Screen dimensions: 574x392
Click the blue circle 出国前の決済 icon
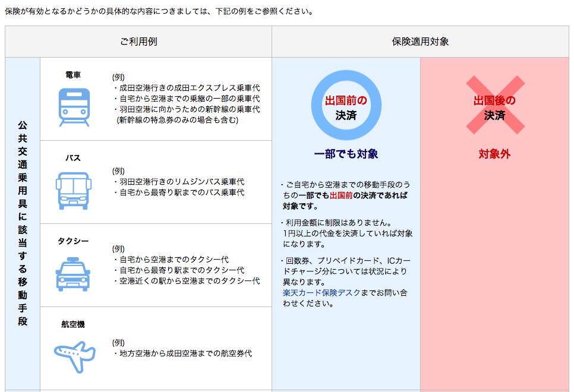(346, 105)
